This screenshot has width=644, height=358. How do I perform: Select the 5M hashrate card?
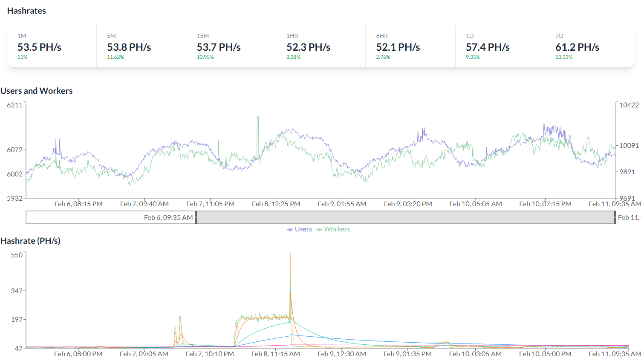pos(141,46)
